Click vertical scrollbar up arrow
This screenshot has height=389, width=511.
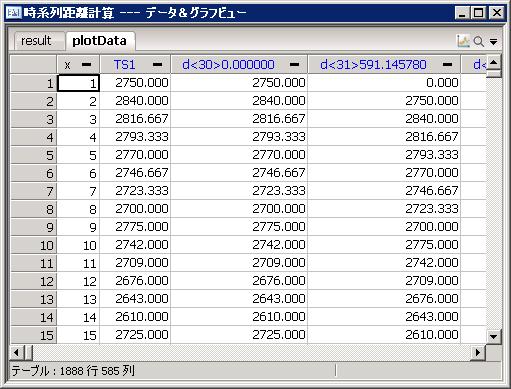click(x=494, y=62)
